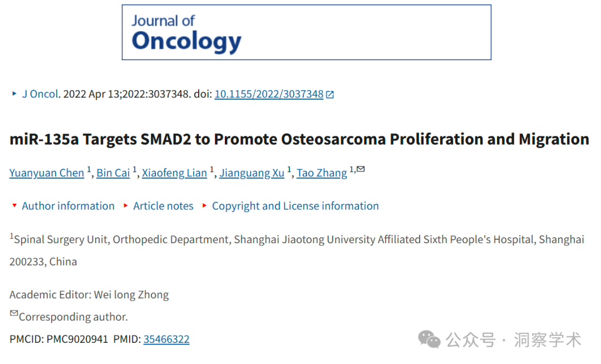Click the external link icon beside the DOI
Screen dimensions: 601x364
tap(329, 95)
